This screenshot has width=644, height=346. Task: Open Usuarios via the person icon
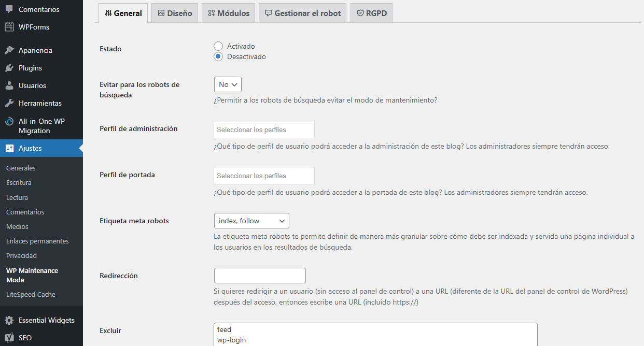(8, 85)
